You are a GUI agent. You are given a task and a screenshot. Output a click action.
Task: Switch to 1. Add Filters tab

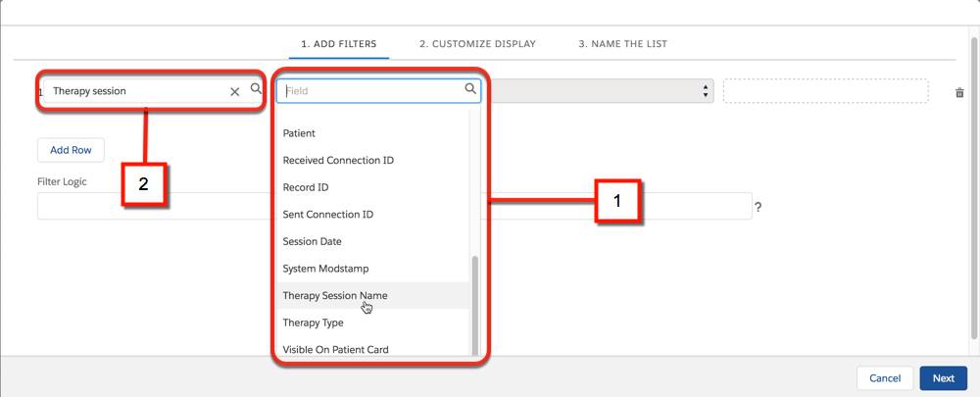tap(339, 44)
